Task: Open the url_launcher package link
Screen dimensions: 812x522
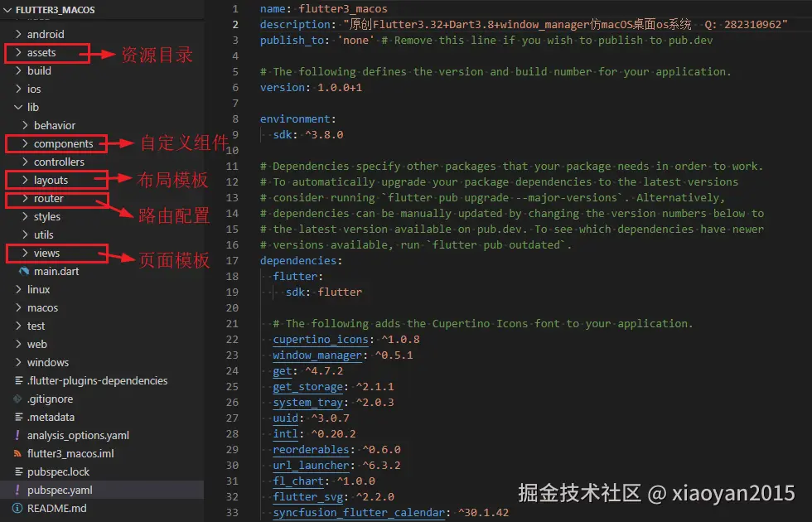Action: [x=312, y=466]
